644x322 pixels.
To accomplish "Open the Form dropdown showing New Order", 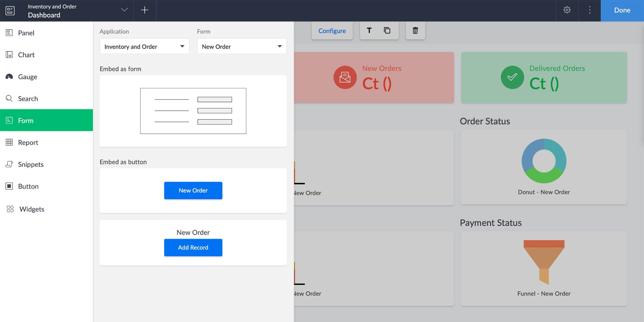I will point(241,46).
